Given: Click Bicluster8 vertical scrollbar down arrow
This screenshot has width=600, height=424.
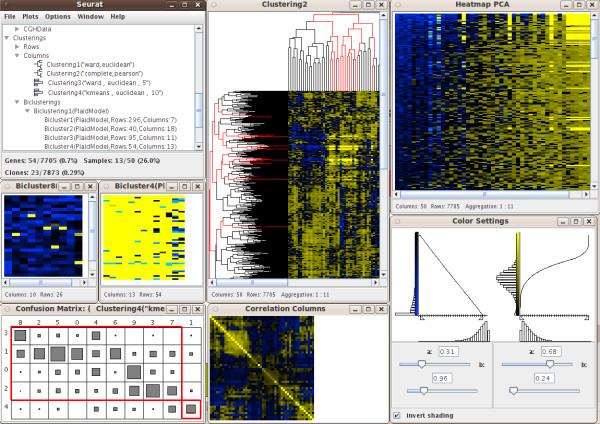Looking at the screenshot, I should click(x=92, y=274).
